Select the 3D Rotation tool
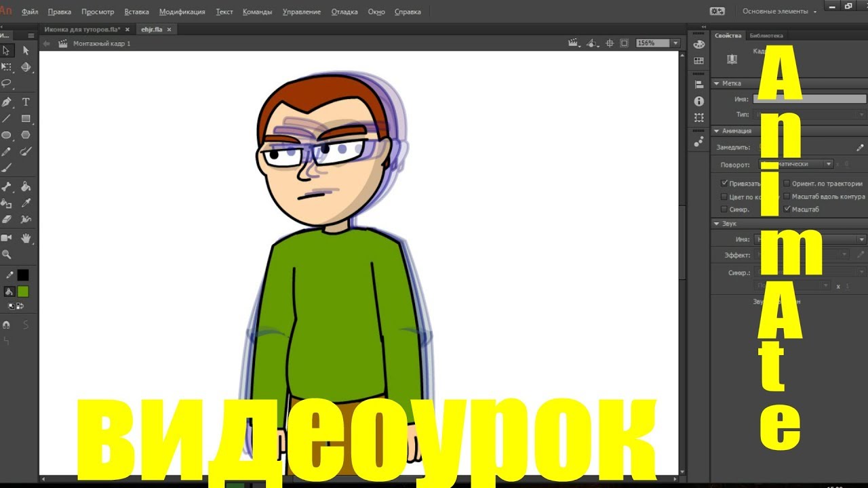The width and height of the screenshot is (868, 488). point(26,67)
